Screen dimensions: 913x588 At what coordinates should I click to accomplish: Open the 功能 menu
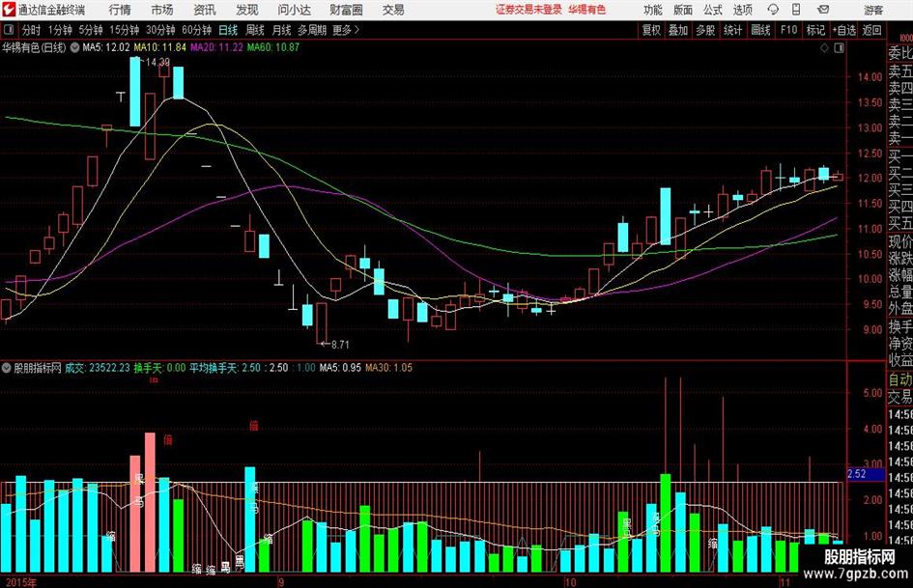653,10
